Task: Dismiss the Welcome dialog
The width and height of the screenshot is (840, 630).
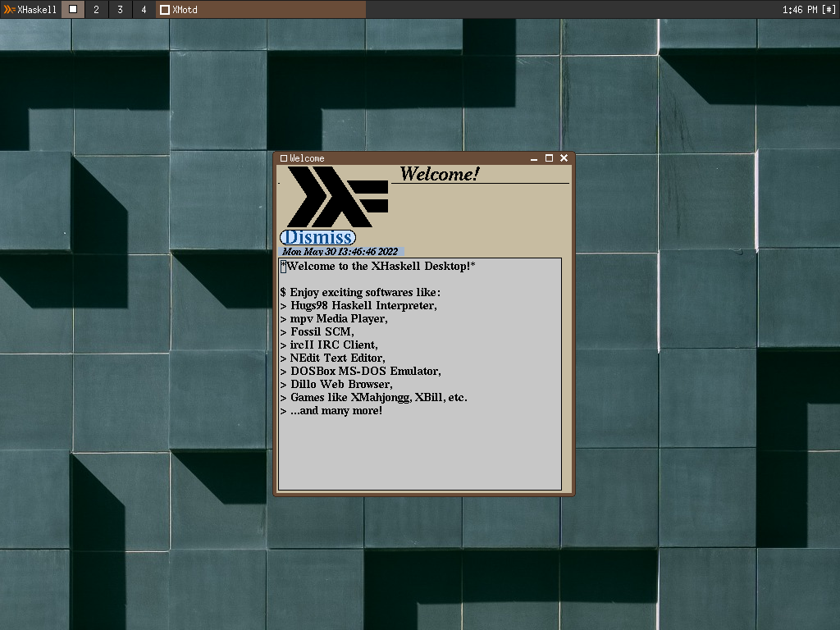Action: [x=317, y=237]
